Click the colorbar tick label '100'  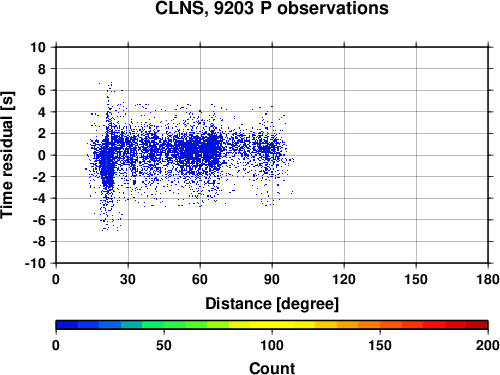pyautogui.click(x=272, y=345)
